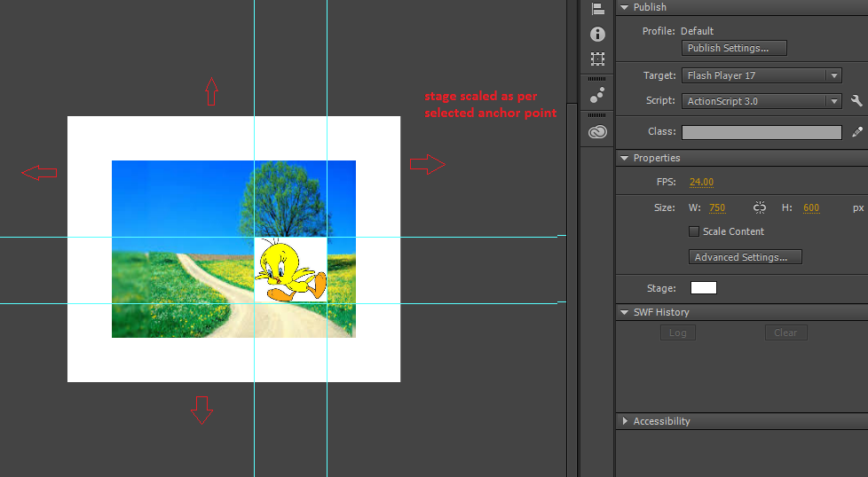The image size is (868, 477).
Task: Click the Publish Settings button
Action: [734, 48]
